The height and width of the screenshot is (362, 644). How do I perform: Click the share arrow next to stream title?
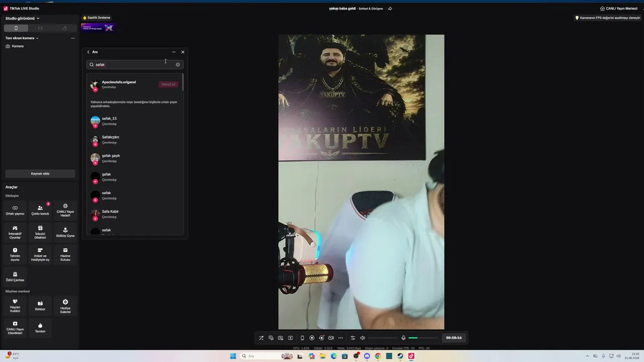tap(390, 9)
